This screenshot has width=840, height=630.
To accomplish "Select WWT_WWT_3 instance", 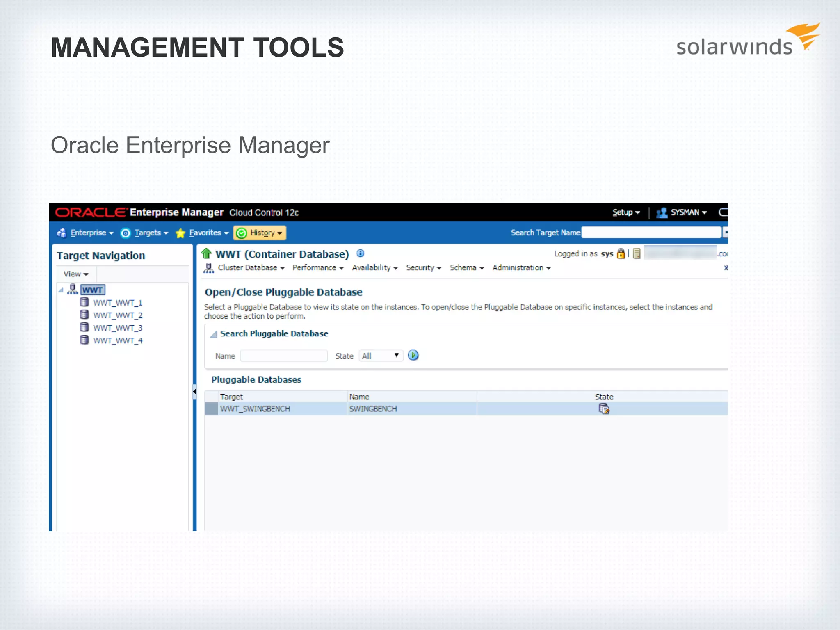I will [118, 328].
